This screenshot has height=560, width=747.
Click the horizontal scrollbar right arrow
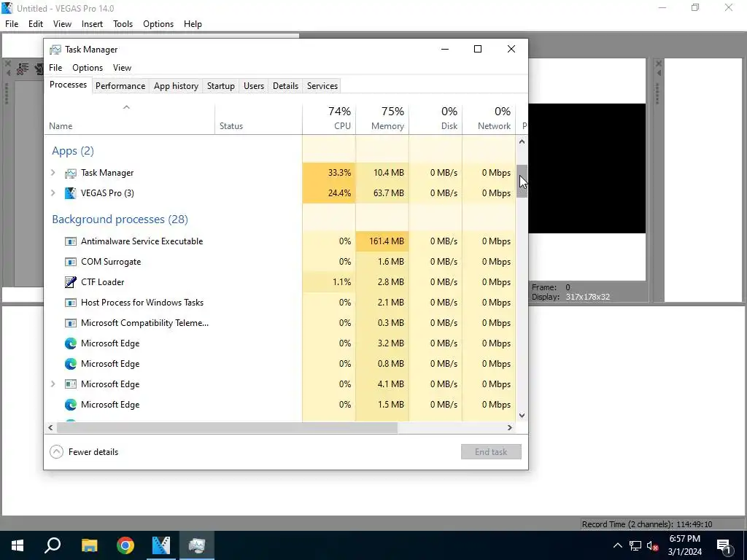click(510, 427)
